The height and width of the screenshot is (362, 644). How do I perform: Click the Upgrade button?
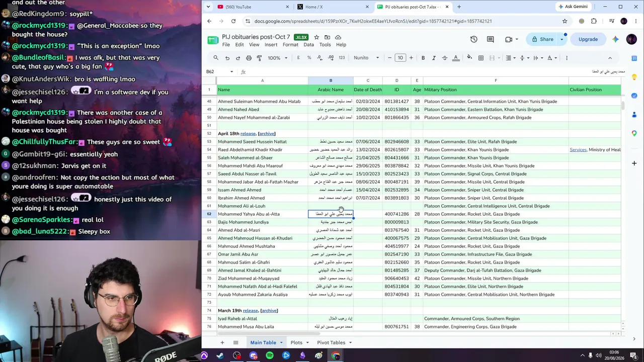tap(588, 39)
